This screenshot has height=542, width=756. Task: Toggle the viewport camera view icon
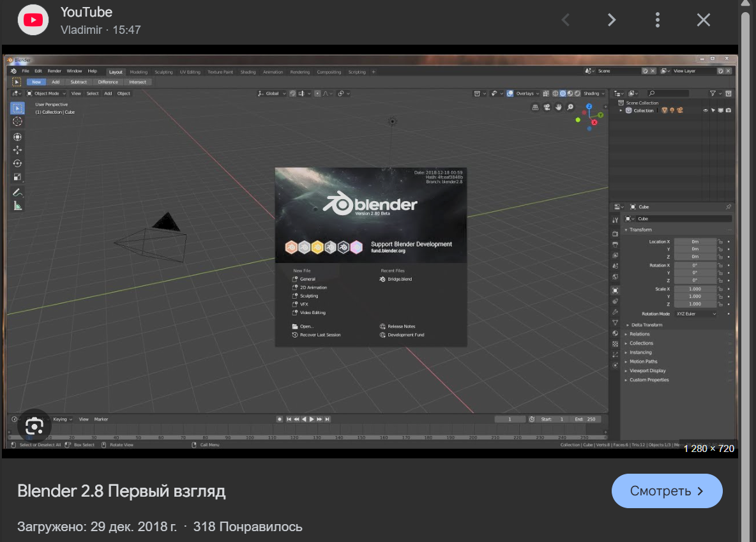click(547, 107)
